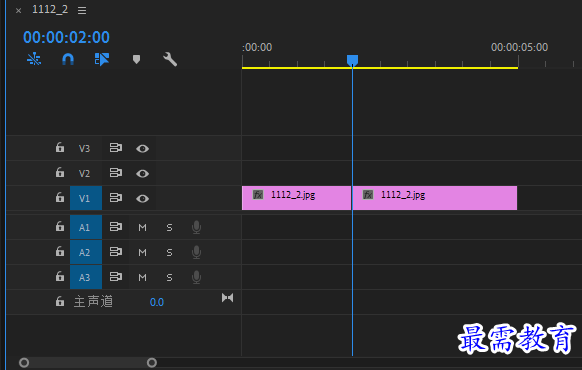Click the horizontal zoom scrollbar bar
Viewport: 582px width, 370px height.
click(88, 363)
